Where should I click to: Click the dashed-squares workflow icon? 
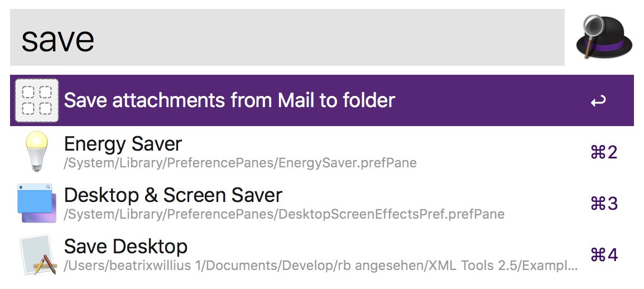pos(37,100)
